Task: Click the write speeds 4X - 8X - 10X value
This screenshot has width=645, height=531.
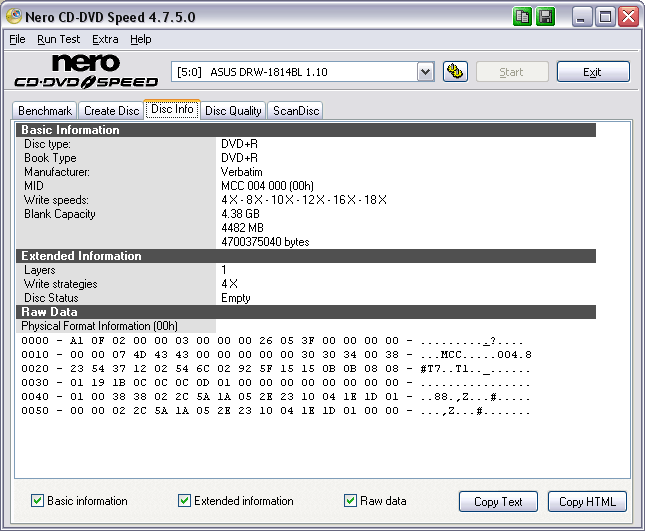Action: 304,200
